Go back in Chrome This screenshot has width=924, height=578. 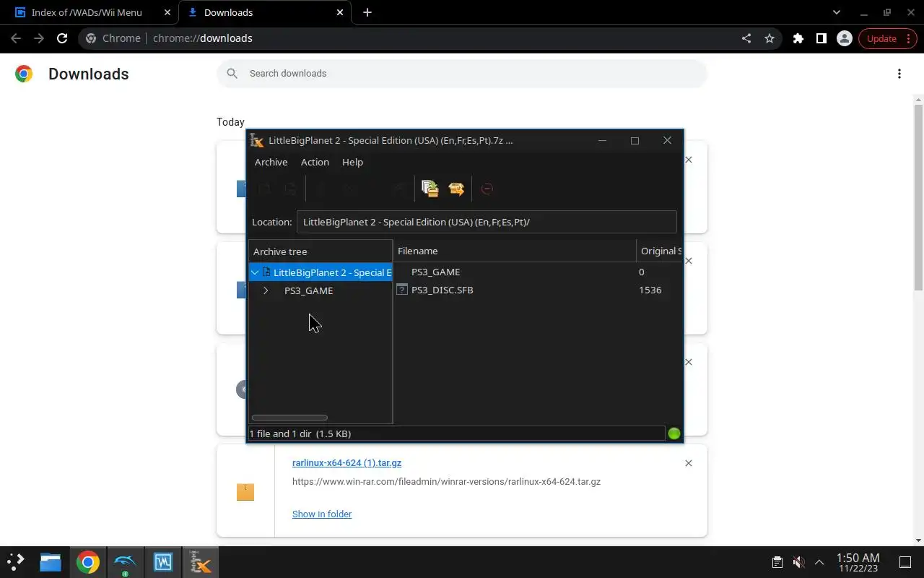click(x=16, y=38)
